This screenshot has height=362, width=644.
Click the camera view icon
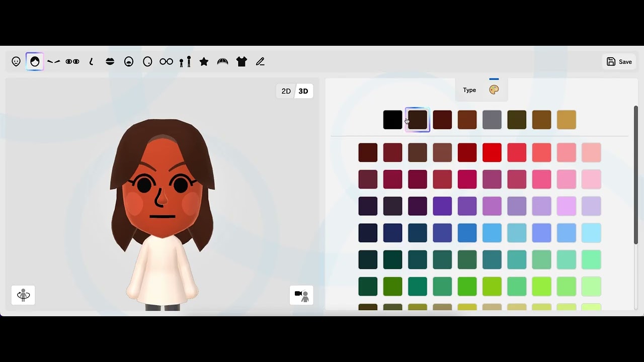tap(301, 295)
